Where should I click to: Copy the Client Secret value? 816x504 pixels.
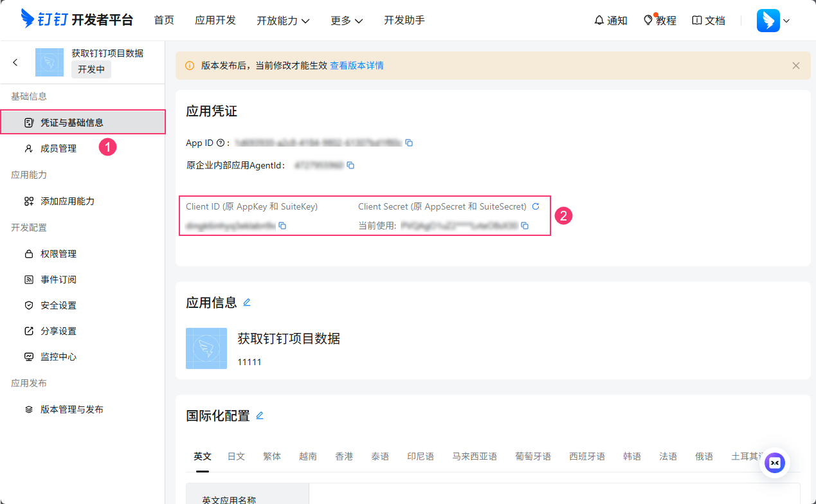point(525,226)
